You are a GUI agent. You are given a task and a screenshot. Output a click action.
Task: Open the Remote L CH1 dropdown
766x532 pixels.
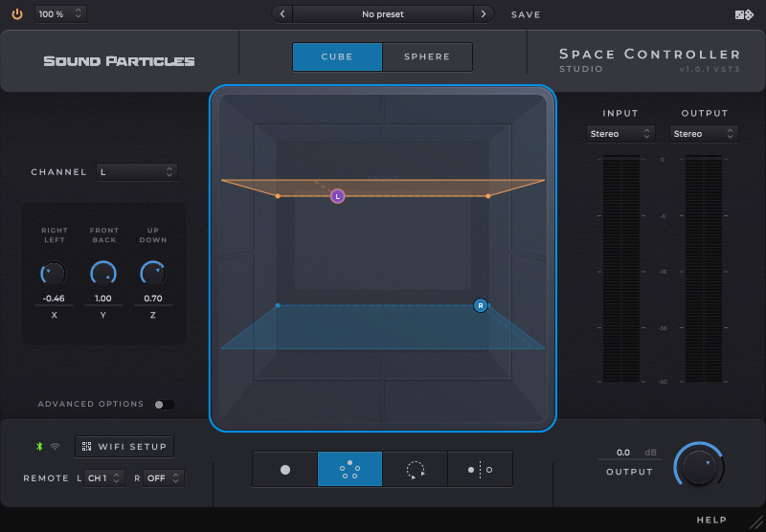click(x=104, y=478)
